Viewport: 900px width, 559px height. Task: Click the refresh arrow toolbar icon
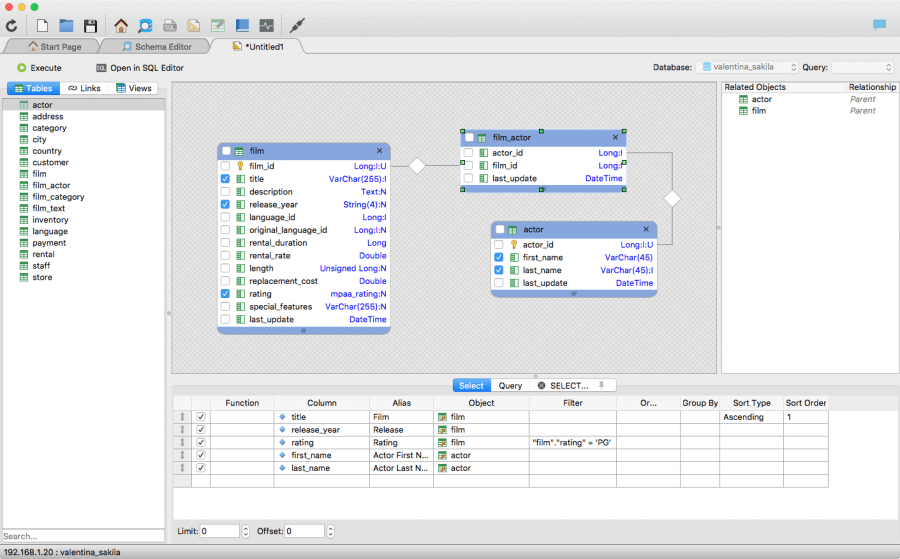tap(11, 26)
